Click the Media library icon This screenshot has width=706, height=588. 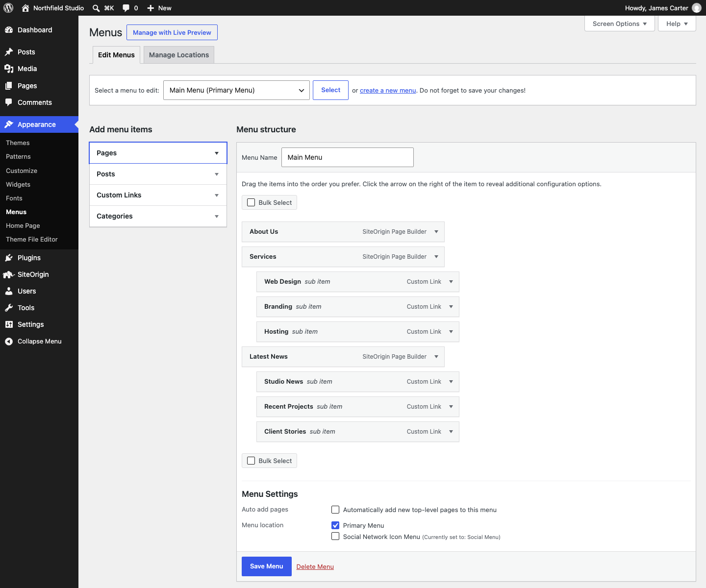(9, 69)
